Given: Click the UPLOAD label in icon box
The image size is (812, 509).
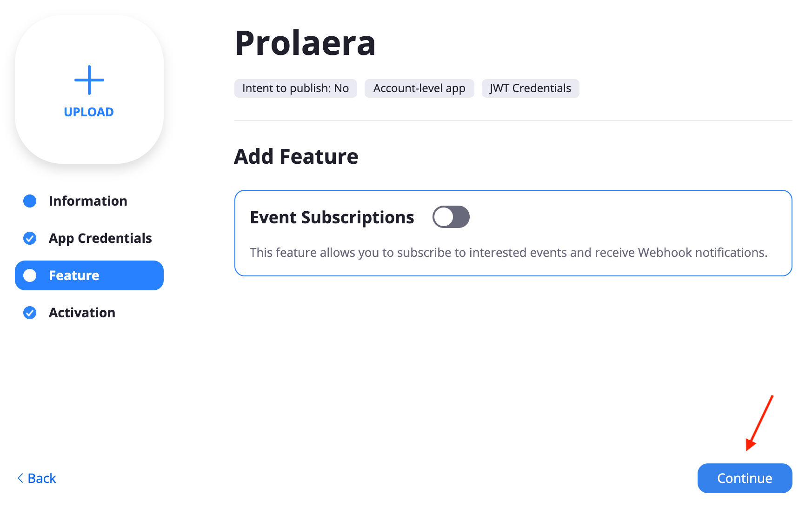Looking at the screenshot, I should (x=89, y=112).
